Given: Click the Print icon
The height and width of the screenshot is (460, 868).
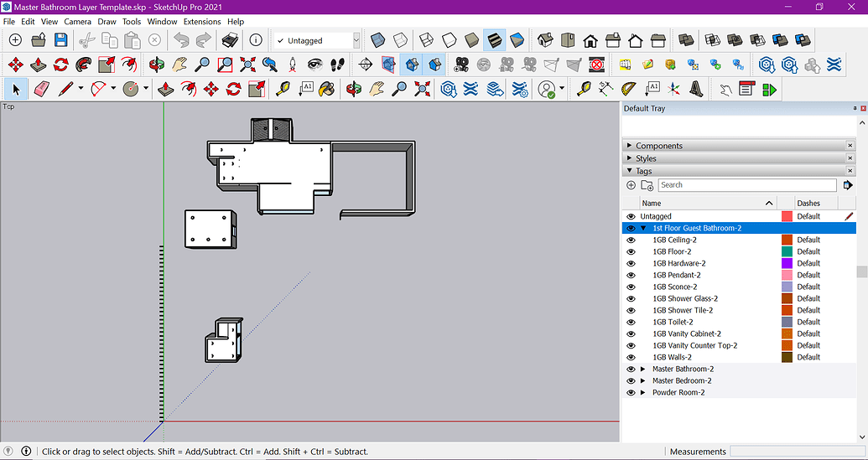Looking at the screenshot, I should pyautogui.click(x=229, y=40).
